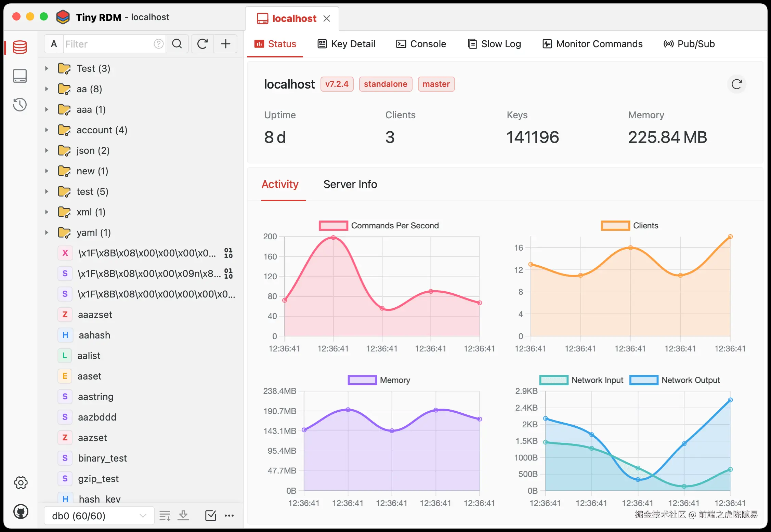The image size is (771, 532).
Task: Click the search icon beside the filter
Action: [x=177, y=44]
